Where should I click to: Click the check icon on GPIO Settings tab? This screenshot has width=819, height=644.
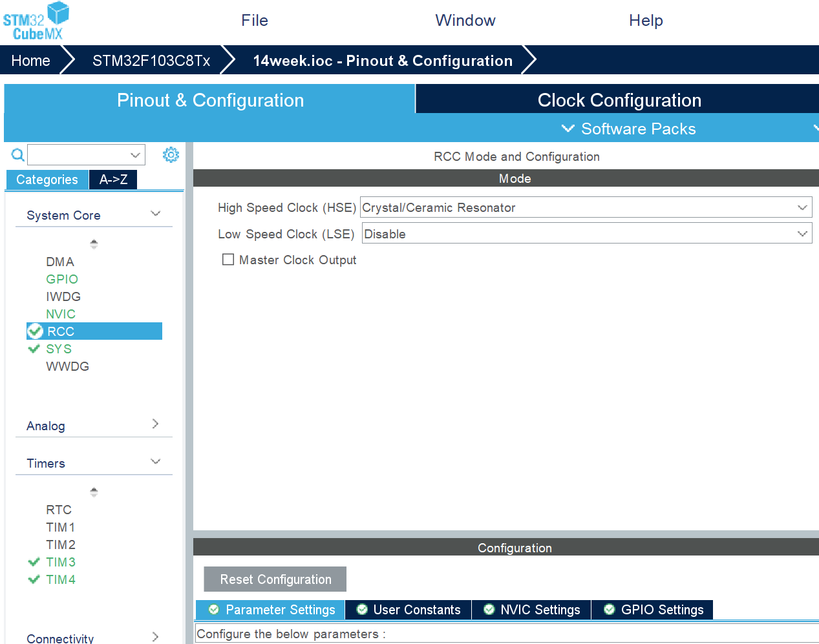pyautogui.click(x=609, y=610)
